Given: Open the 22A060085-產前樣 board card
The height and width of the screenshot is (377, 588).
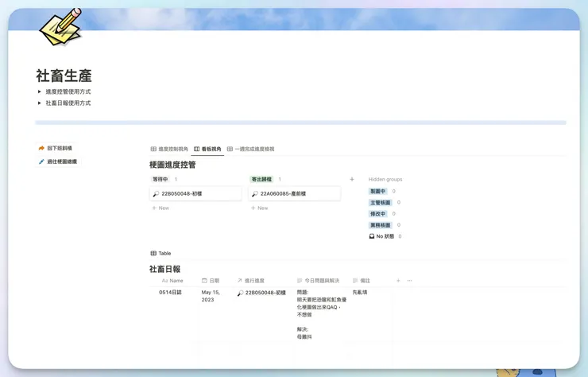Looking at the screenshot, I should (294, 194).
